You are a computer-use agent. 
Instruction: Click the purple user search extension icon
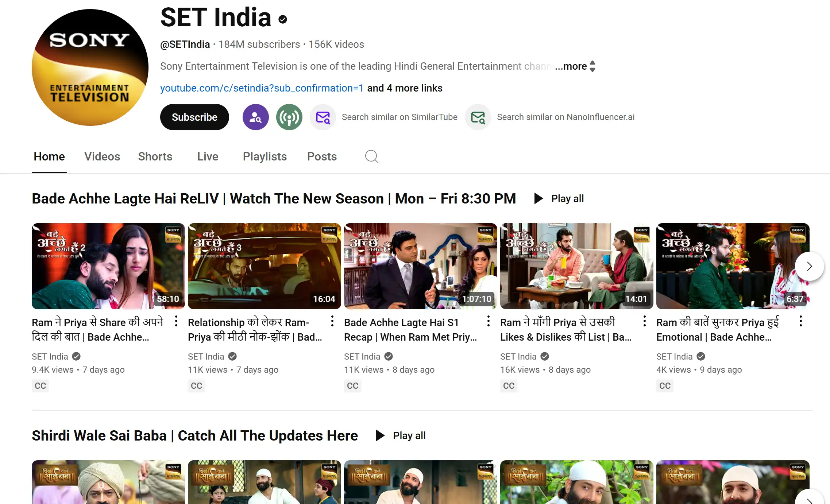(255, 117)
